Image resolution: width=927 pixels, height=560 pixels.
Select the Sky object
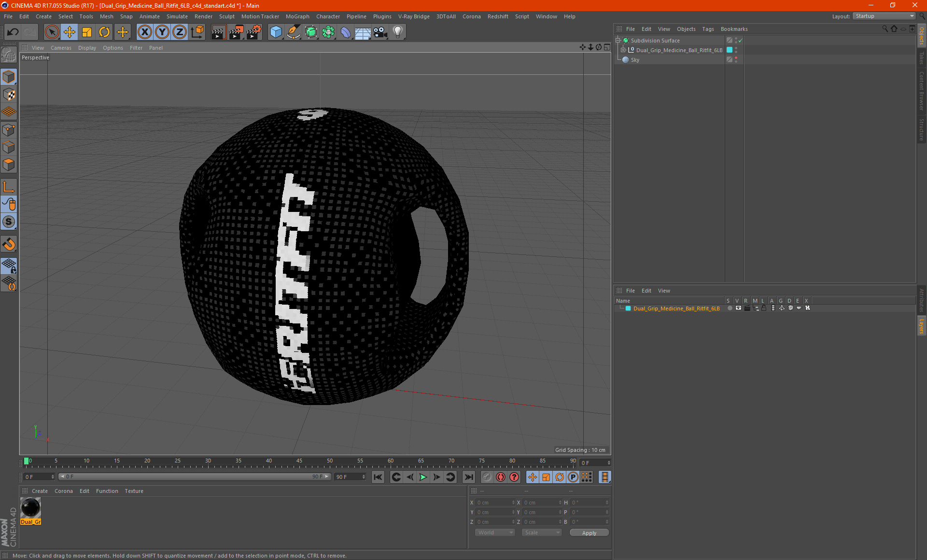pos(635,60)
